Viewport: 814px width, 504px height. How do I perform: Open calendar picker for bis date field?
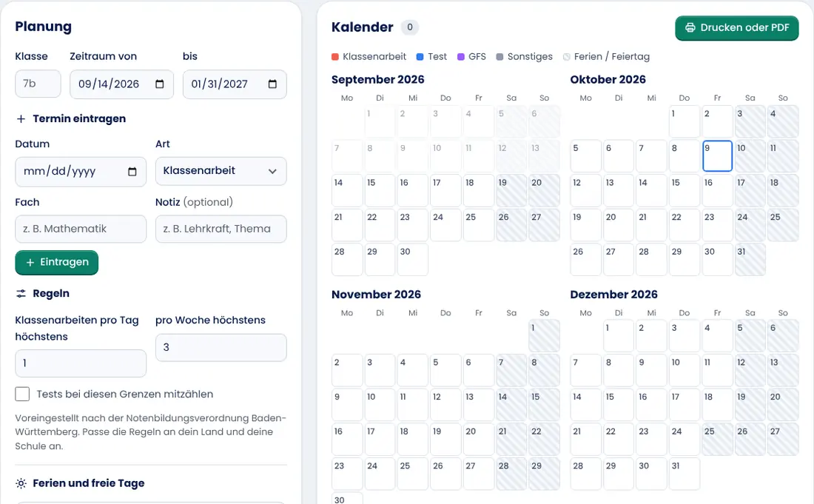point(272,84)
